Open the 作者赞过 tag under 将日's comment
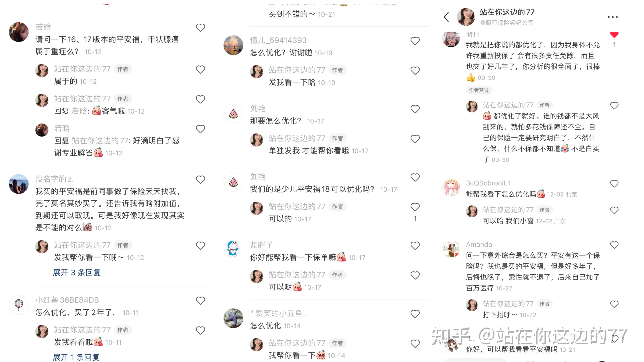The height and width of the screenshot is (362, 644). [479, 90]
